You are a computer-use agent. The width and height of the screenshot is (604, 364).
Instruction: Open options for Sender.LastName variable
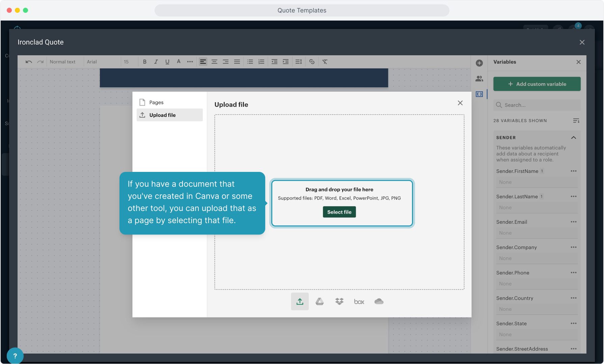(x=573, y=196)
